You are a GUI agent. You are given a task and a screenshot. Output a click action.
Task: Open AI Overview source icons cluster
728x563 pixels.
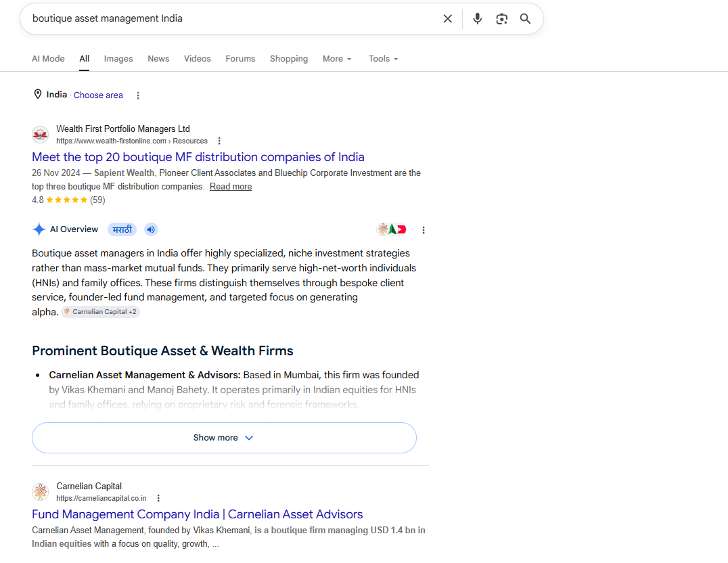(392, 229)
